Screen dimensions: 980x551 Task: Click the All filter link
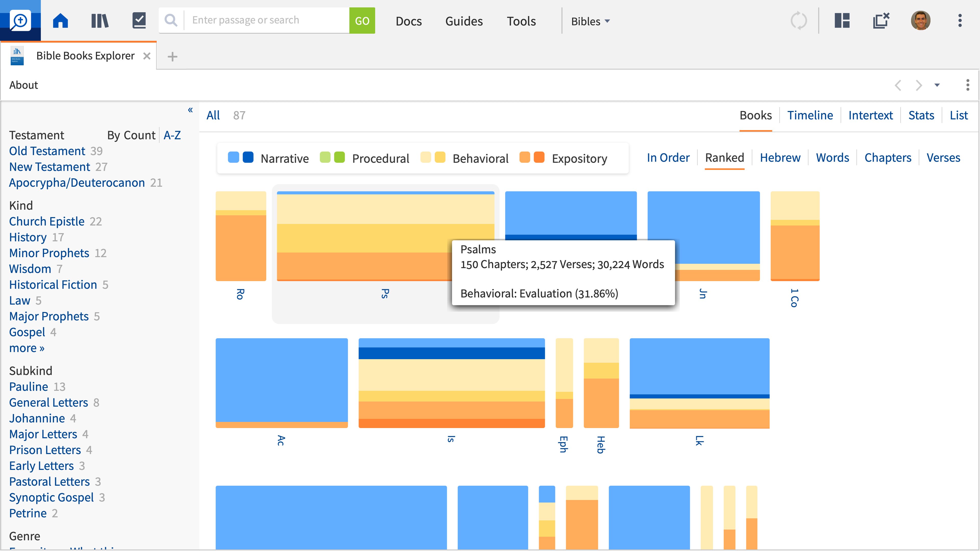[x=213, y=115]
